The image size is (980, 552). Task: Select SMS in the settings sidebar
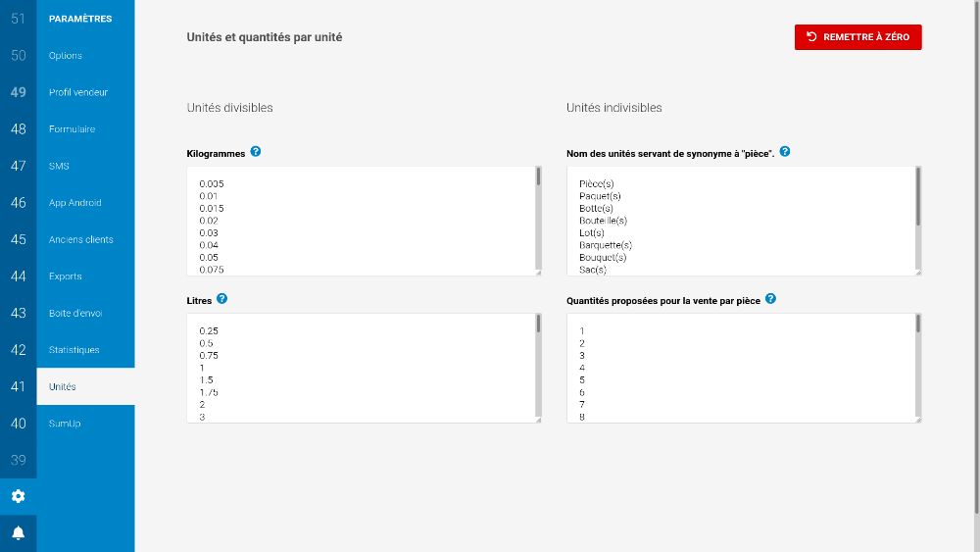pos(59,166)
